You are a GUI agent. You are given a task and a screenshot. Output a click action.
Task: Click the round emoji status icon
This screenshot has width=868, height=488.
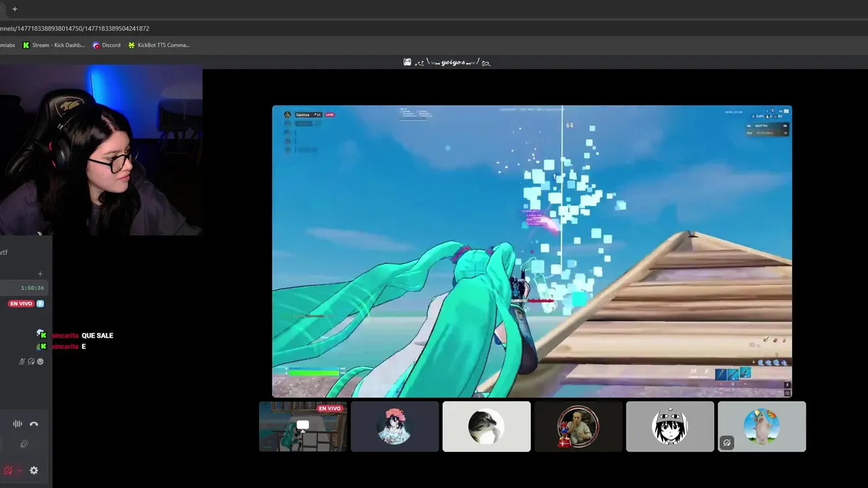click(x=40, y=361)
